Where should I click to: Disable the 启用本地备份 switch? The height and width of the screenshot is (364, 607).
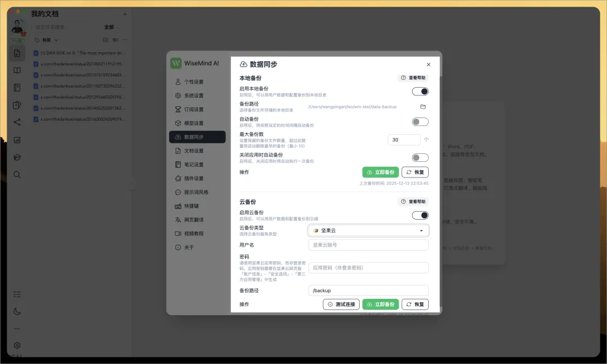tap(420, 92)
